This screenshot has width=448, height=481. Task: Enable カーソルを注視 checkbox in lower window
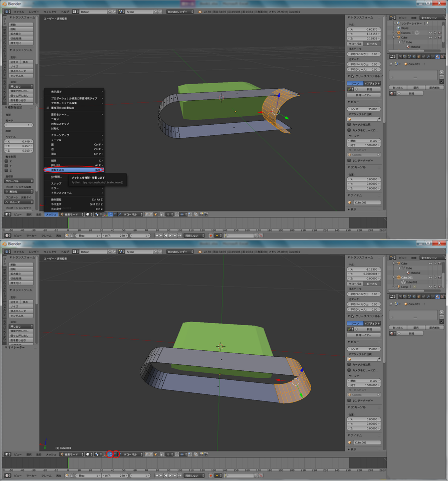pyautogui.click(x=349, y=364)
